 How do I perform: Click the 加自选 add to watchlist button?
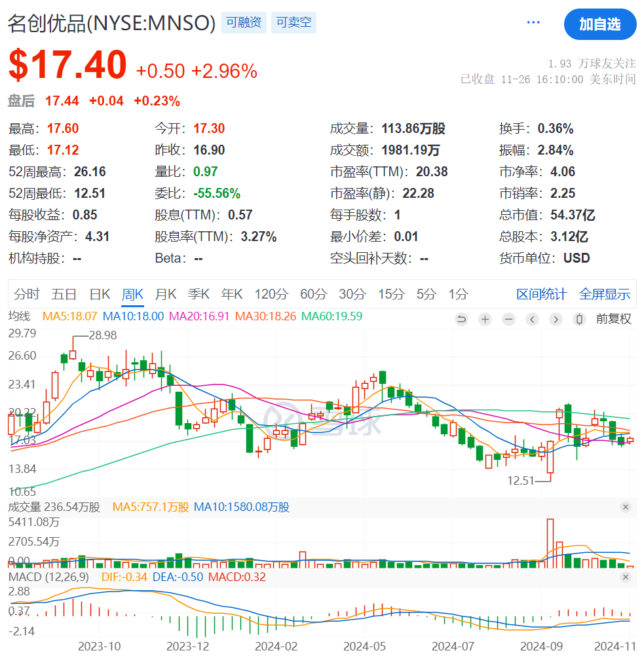click(599, 24)
